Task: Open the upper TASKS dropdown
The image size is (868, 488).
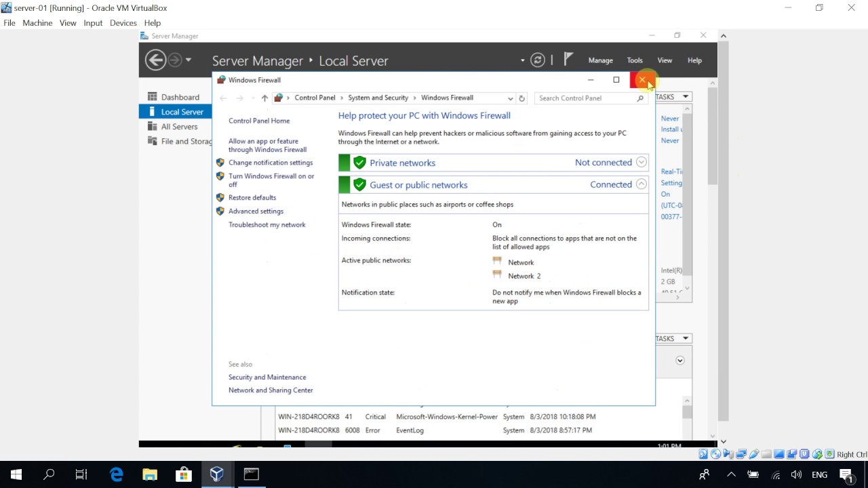Action: point(673,97)
